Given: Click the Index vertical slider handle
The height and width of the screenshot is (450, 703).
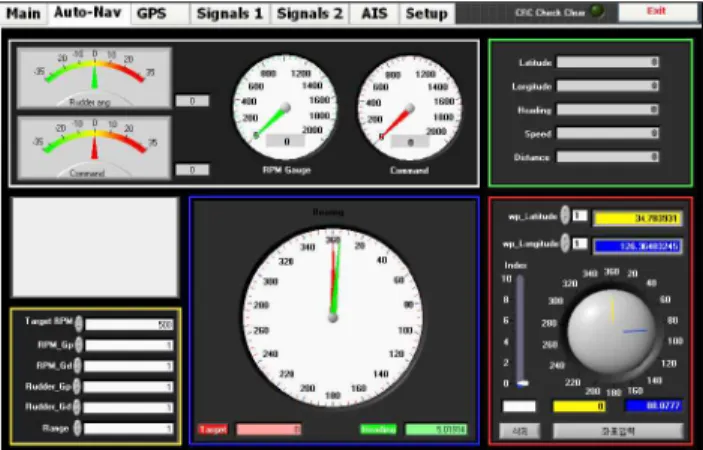Looking at the screenshot, I should (x=522, y=384).
